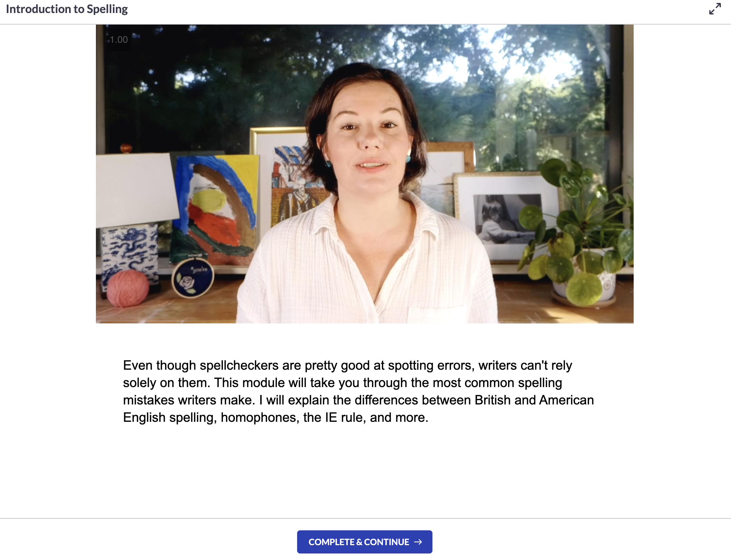
Task: Select the Introduction to Spelling title
Action: coord(67,9)
